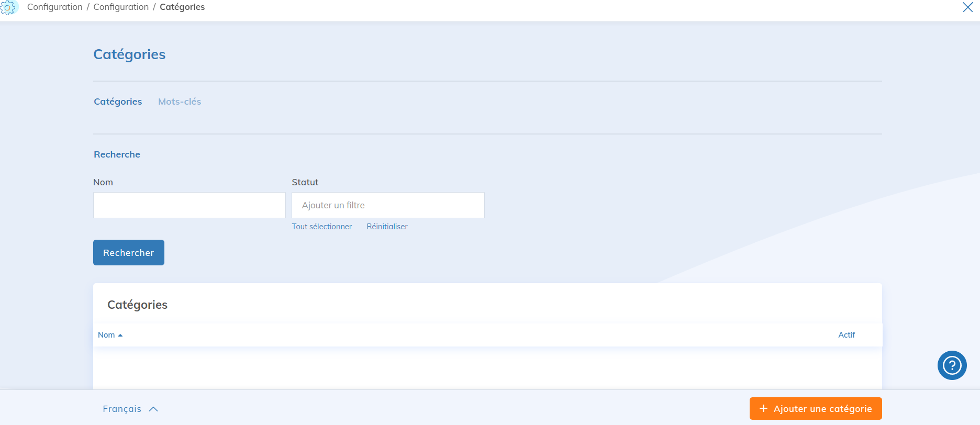Screen dimensions: 980x425
Task: Select the Catégories tab
Action: pos(118,102)
